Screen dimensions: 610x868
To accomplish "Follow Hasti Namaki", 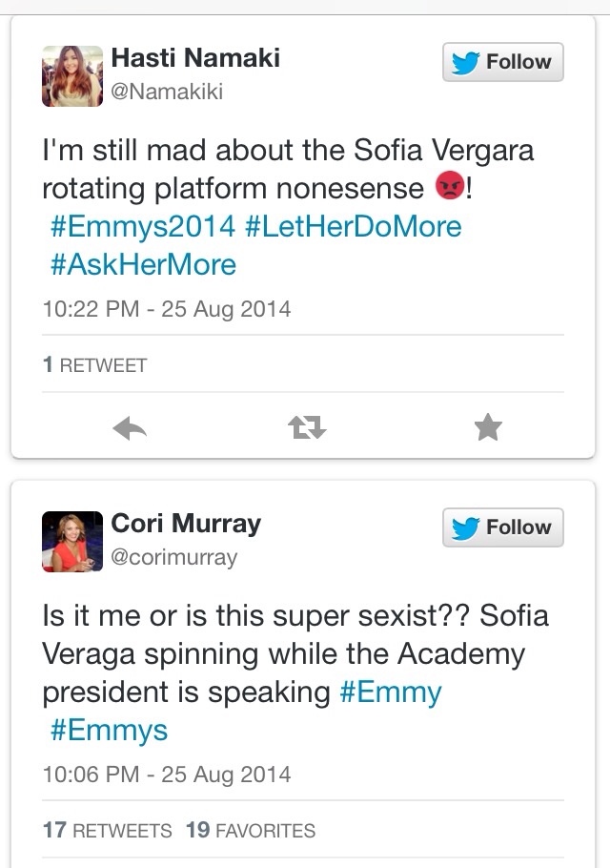I will click(x=503, y=62).
